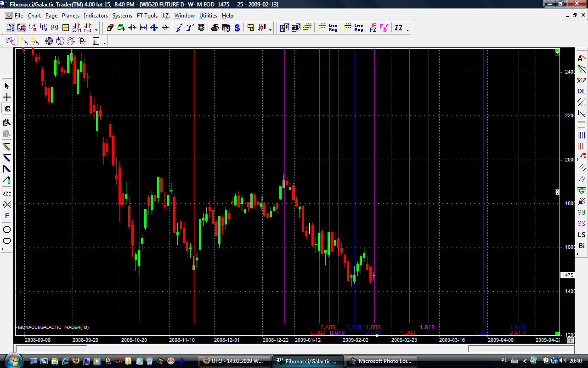This screenshot has width=588, height=368.
Task: Toggle the red magnet snap tool
Action: [7, 109]
